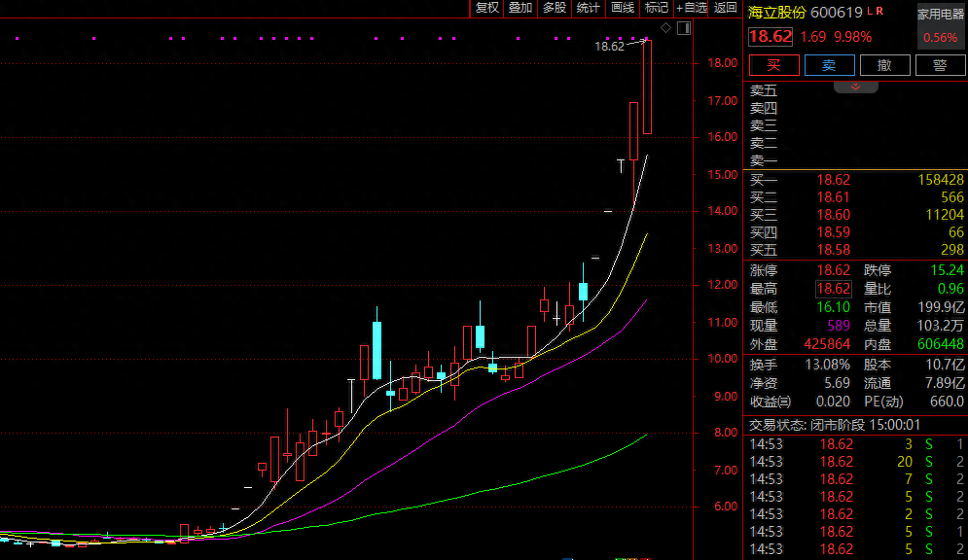Screen dimensions: 968x560
Task: Click the 换手 turnover rate 13.08%
Action: point(827,366)
